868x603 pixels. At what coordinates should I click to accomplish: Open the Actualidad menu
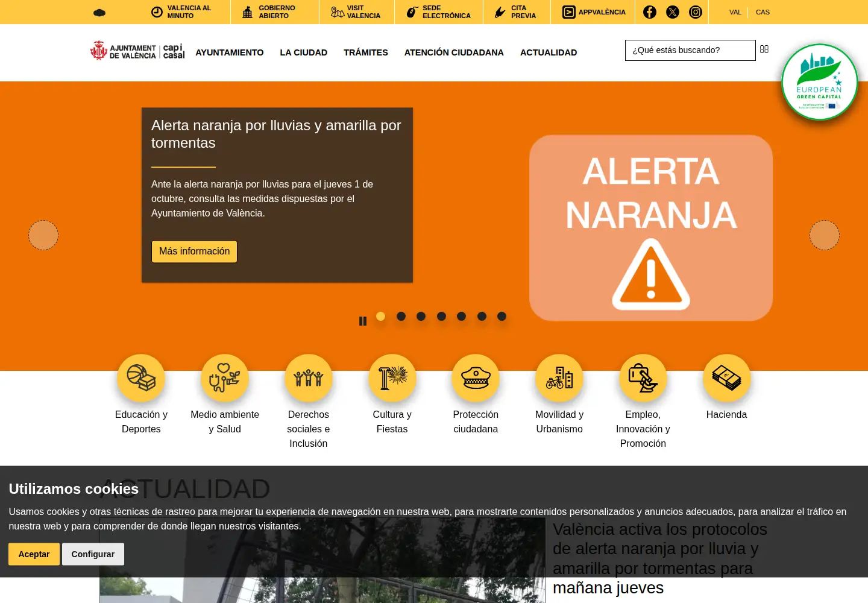[x=549, y=52]
